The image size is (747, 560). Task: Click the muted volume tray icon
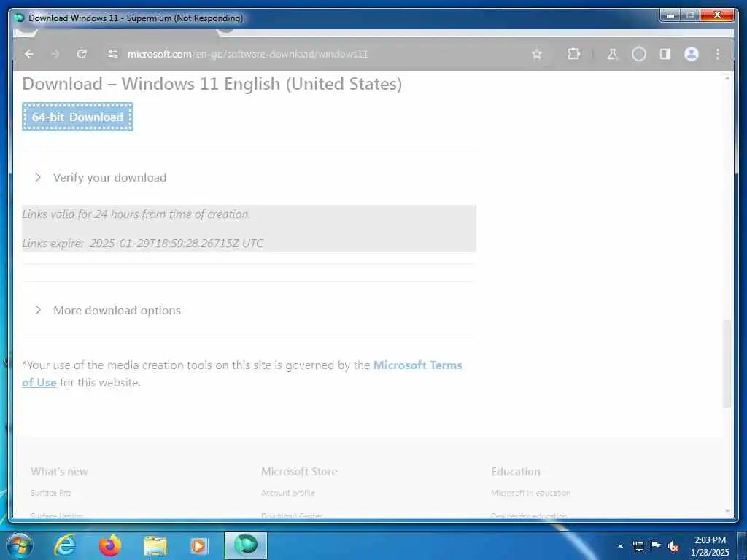tap(673, 546)
